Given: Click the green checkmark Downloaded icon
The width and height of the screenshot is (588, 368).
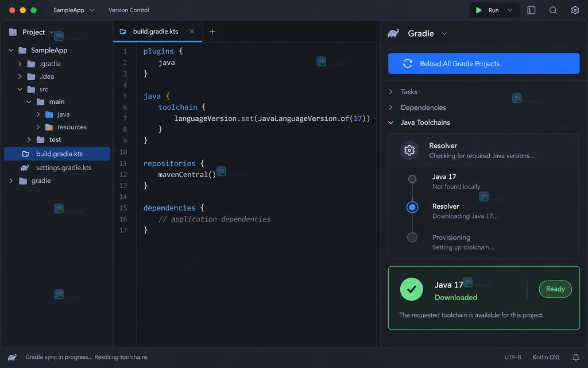Looking at the screenshot, I should [x=411, y=289].
